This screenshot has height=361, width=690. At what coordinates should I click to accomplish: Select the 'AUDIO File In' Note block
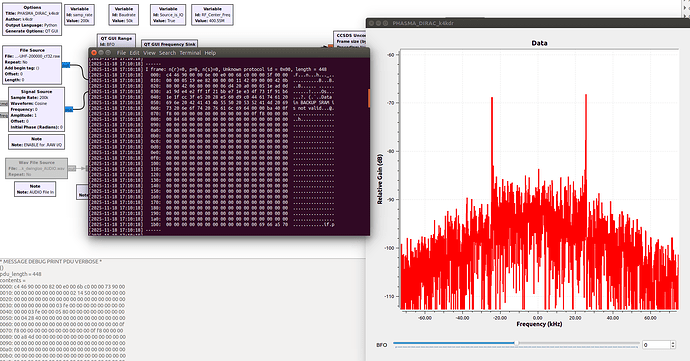35,189
